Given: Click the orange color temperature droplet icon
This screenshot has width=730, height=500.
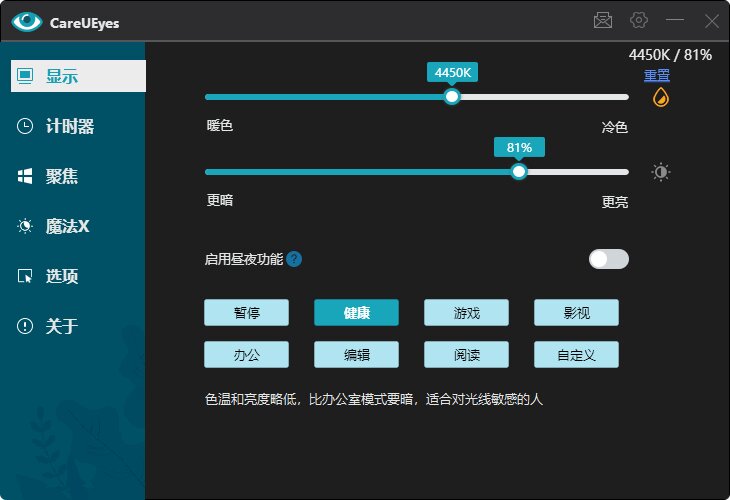Looking at the screenshot, I should click(661, 97).
